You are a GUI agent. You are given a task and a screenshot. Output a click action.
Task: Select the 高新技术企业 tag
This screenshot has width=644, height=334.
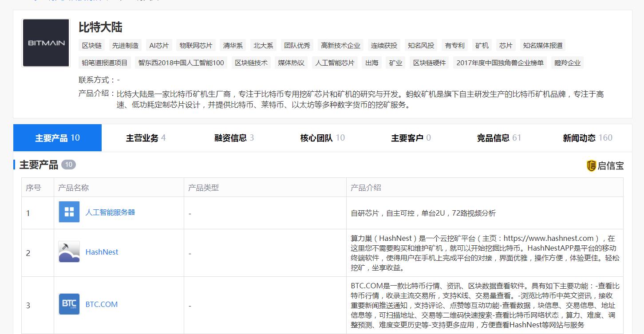tap(341, 45)
